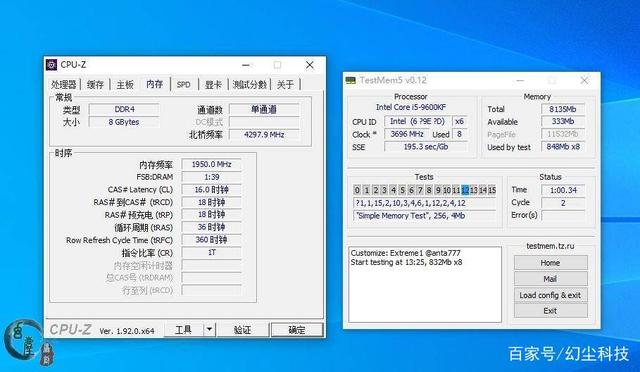Click the 验证 button
Screen dimensions: 640x372
click(242, 330)
